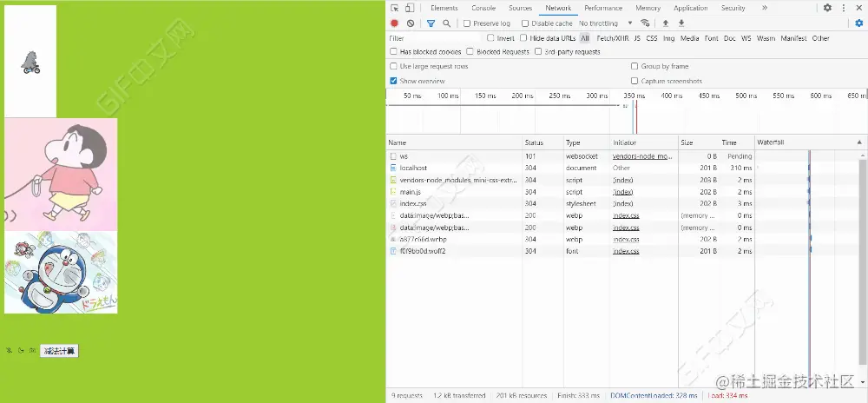Viewport: 868px width, 403px height.
Task: Open the DevTools three-dot customize menu
Action: [x=844, y=8]
